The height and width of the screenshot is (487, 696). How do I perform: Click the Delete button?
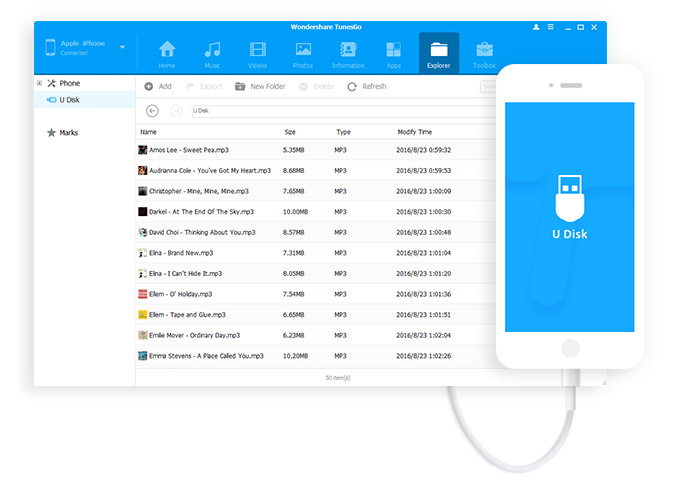[316, 87]
